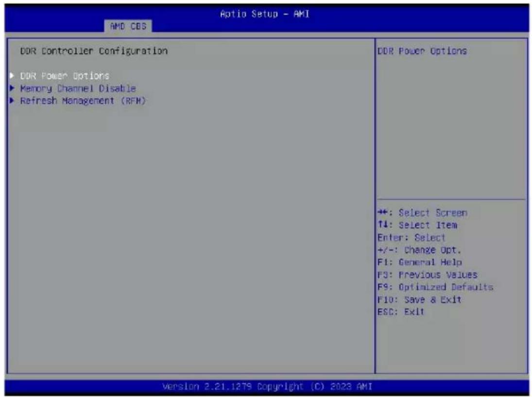The width and height of the screenshot is (532, 397).
Task: Click the +/-: Change Opt. hint
Action: [x=420, y=250]
